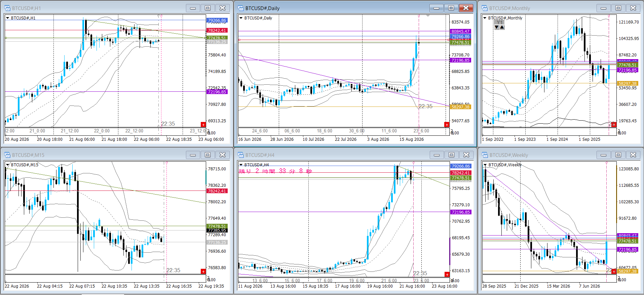Screen dimensions: 644x295
Task: Maximize the BTCUSD#,Daily chart window
Action: pyautogui.click(x=451, y=8)
